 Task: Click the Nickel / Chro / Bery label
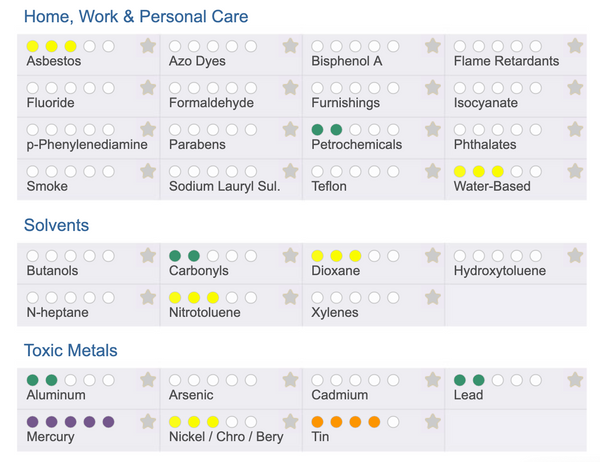[x=226, y=437]
